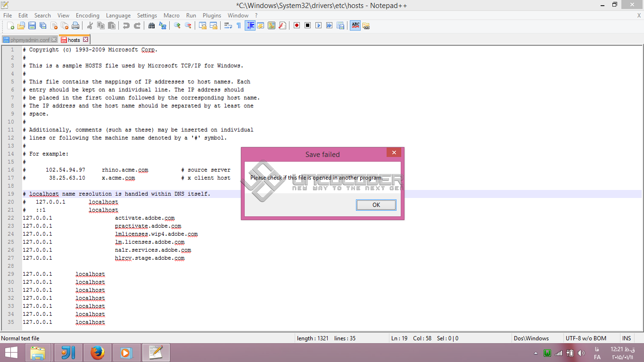Open the Windows Start button
Viewport: 644px width, 362px height.
pyautogui.click(x=11, y=353)
